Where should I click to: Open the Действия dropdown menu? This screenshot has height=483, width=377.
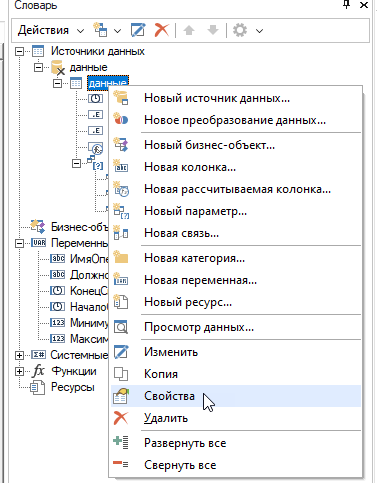(51, 30)
